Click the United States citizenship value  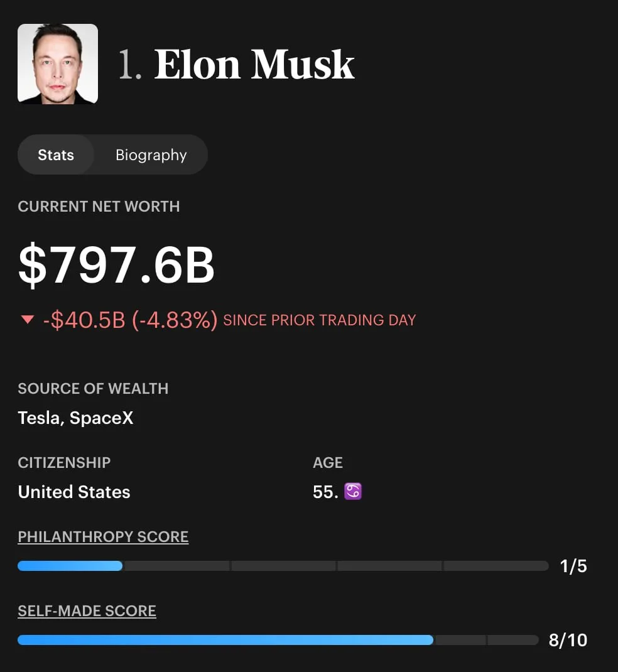point(74,492)
